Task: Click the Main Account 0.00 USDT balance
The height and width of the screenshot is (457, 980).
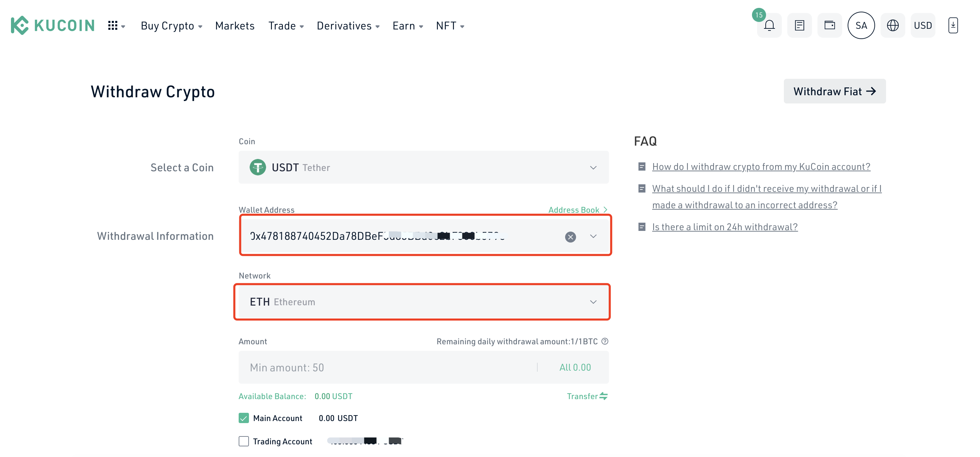Action: [338, 418]
